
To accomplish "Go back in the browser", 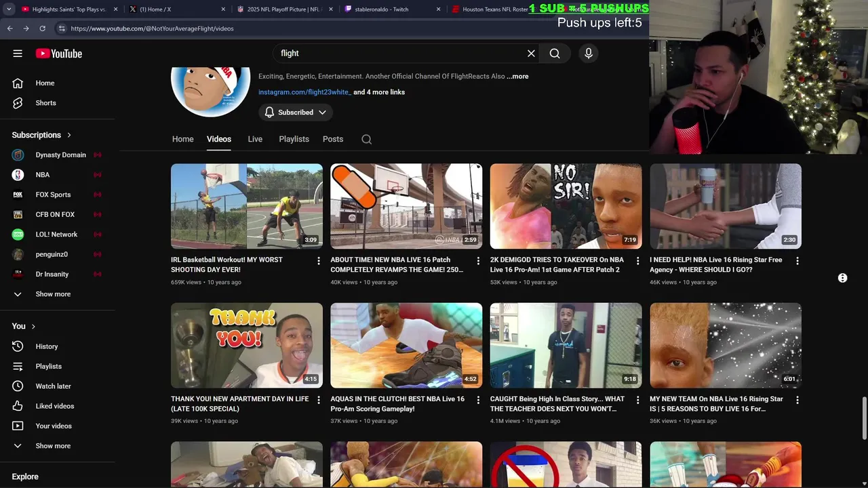I will (x=9, y=28).
